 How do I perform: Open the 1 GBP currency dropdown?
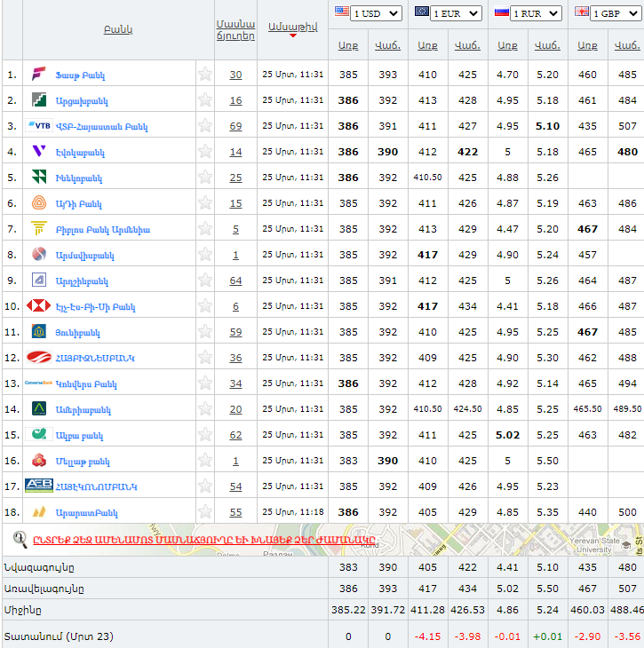point(616,13)
